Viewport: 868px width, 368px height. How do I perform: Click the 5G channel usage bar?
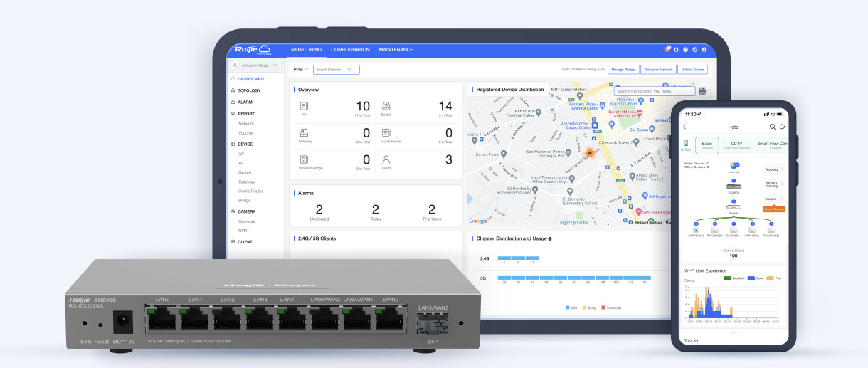point(574,278)
